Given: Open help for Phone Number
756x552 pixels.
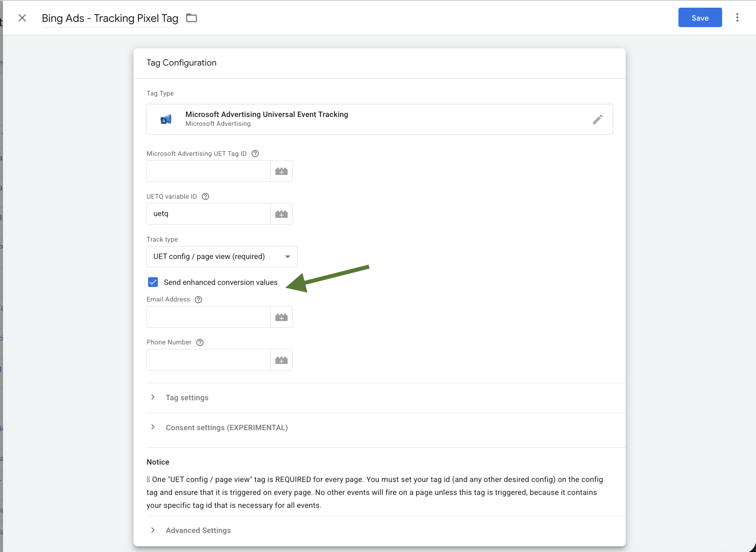Looking at the screenshot, I should click(x=200, y=342).
